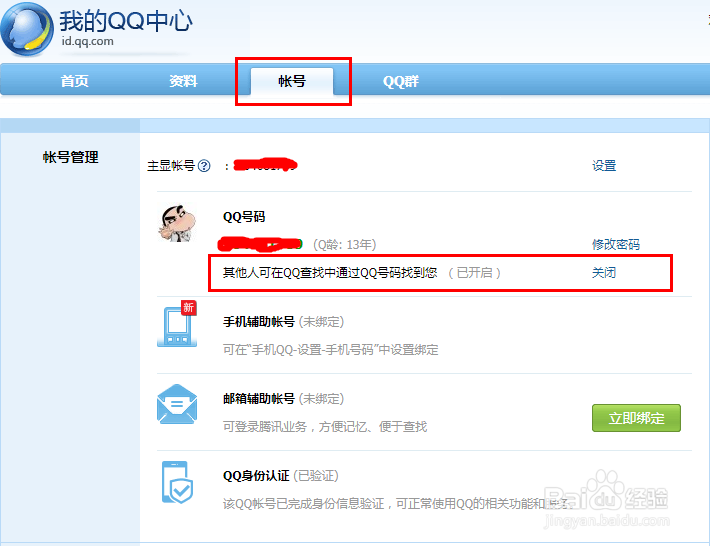Click the help question mark beside 主显帐号
Screen dimensions: 710x546
tap(204, 166)
